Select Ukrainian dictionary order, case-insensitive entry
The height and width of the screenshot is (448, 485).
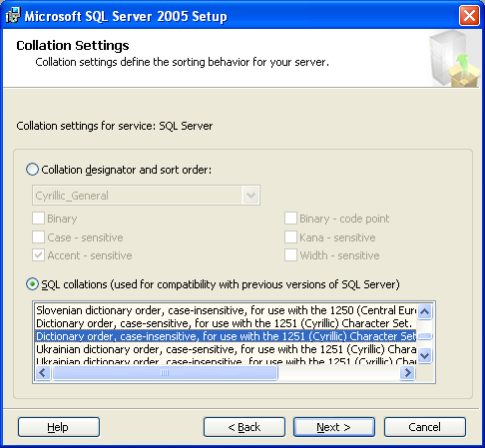[226, 361]
